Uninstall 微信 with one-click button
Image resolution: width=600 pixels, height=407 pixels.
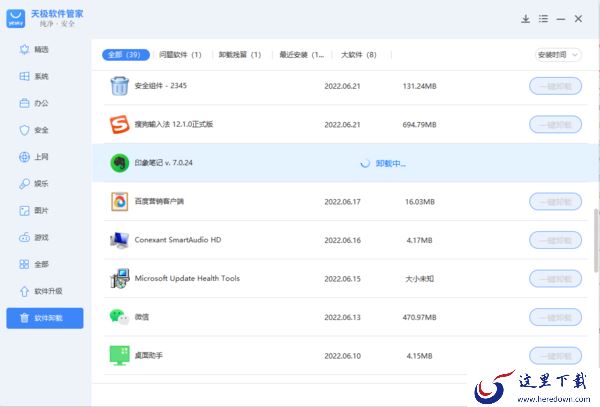coord(555,317)
